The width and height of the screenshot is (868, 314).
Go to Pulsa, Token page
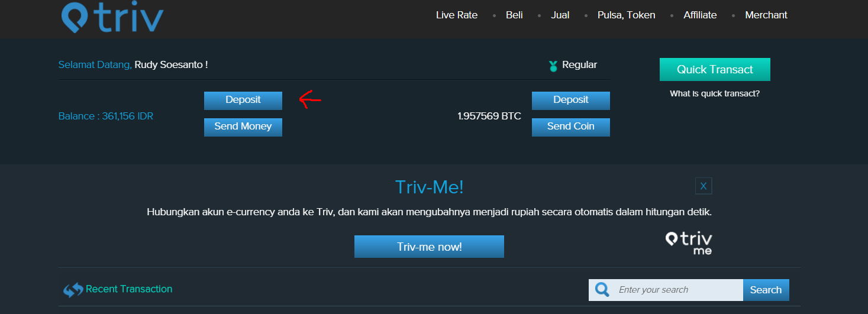point(627,15)
